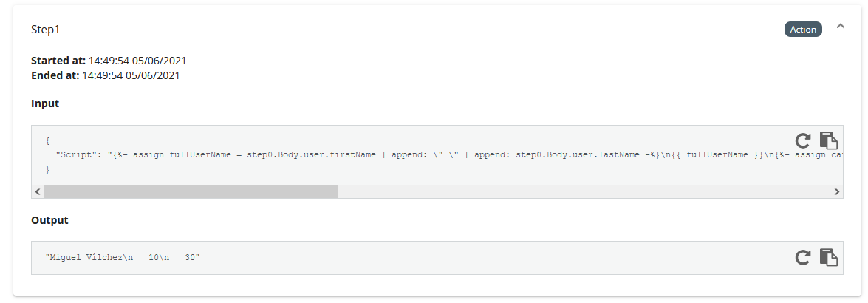Viewport: 868px width, 303px height.
Task: Copy the Input JSON with clipboard icon
Action: click(x=828, y=140)
